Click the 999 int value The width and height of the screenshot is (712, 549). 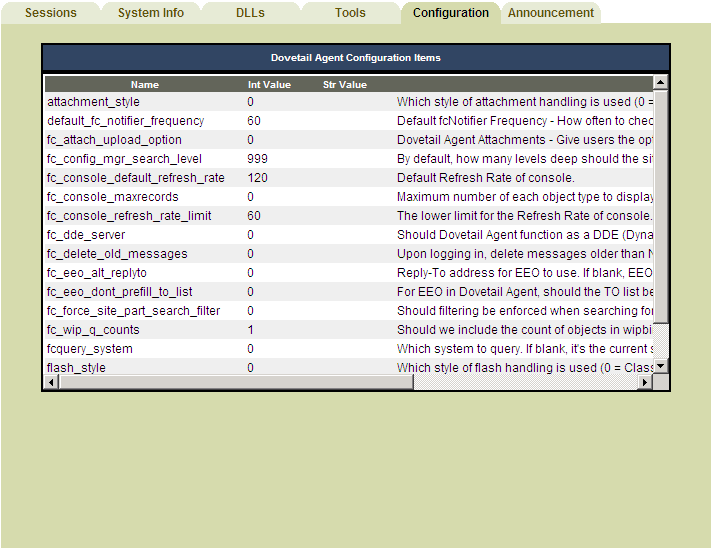click(x=257, y=159)
